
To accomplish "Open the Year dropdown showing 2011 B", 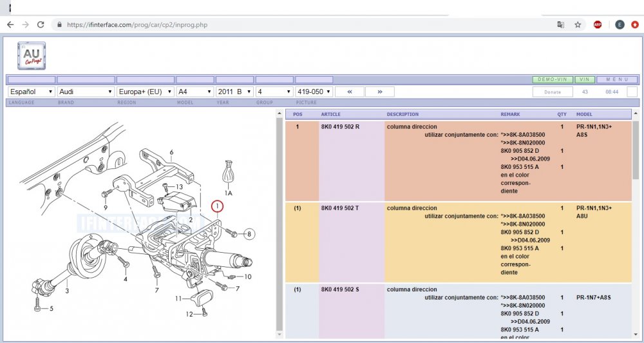I will pos(234,92).
